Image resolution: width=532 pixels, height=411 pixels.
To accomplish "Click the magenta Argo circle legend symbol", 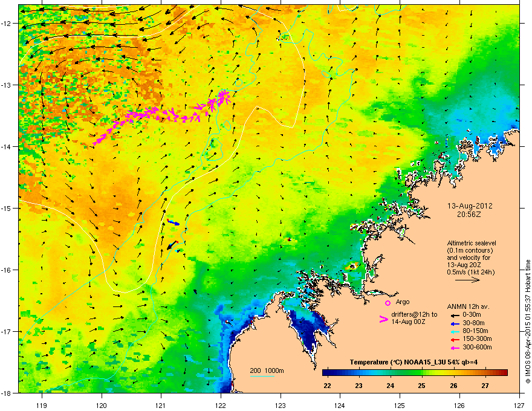I will pos(388,303).
